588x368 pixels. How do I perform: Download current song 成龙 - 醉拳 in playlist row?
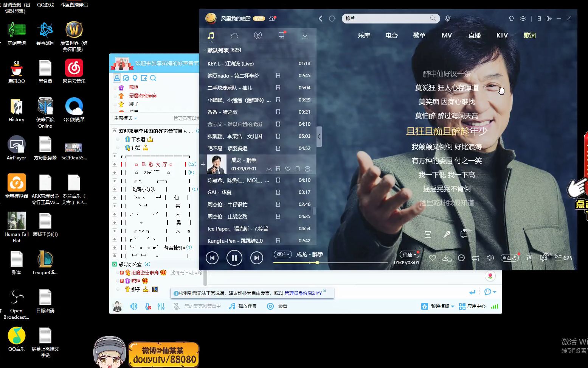269,169
